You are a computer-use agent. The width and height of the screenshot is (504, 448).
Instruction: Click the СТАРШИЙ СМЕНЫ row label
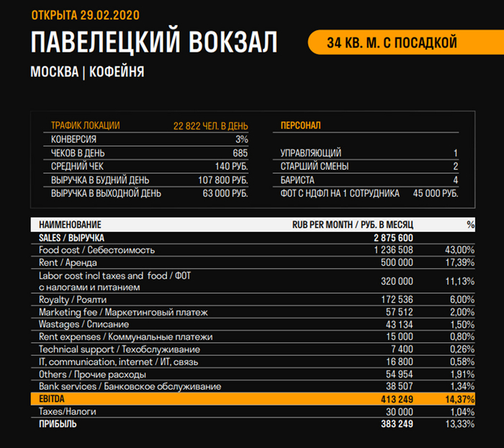pyautogui.click(x=315, y=166)
